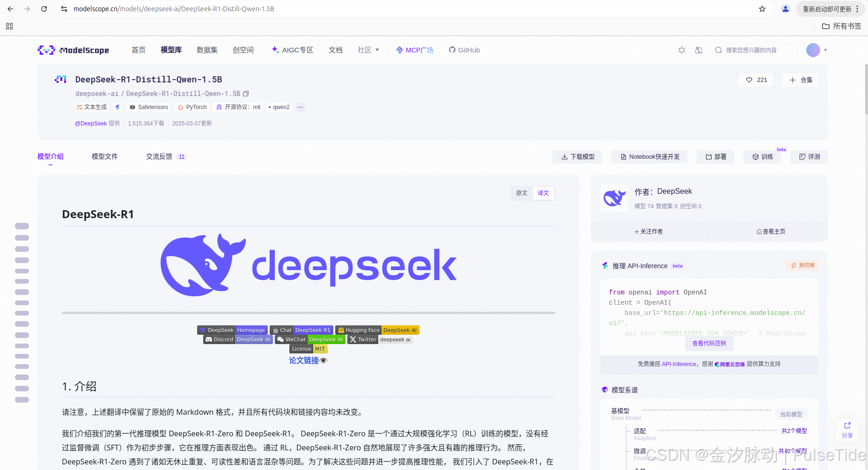This screenshot has height=470, width=868.
Task: Open the Hugging Face DeepSeek AI badge
Action: click(377, 330)
